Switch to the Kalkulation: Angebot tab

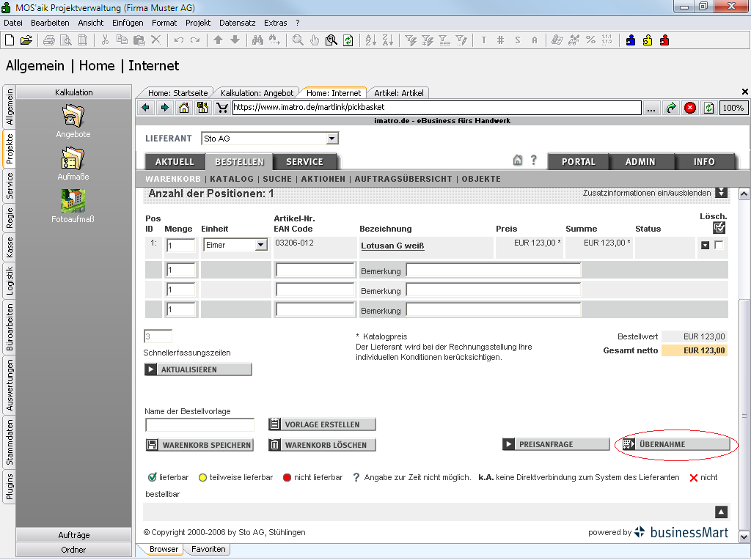[x=257, y=93]
